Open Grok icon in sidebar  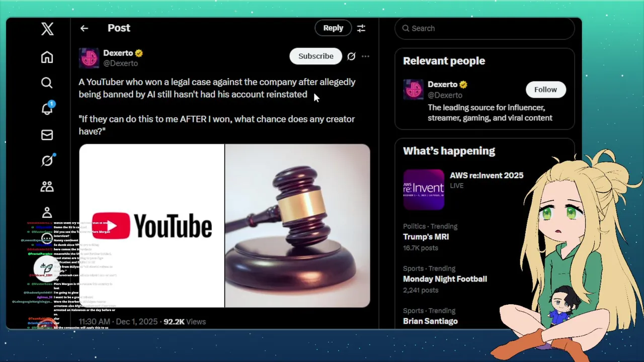point(47,160)
